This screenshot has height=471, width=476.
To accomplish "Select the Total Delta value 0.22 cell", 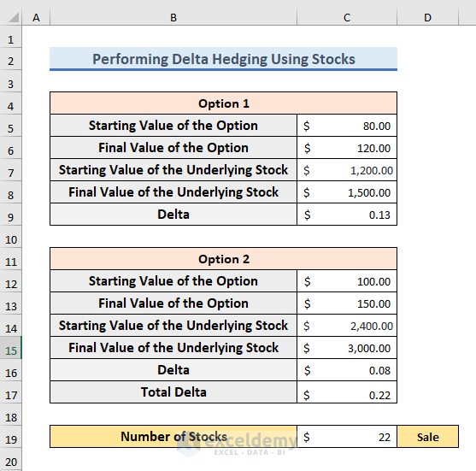I will pyautogui.click(x=347, y=392).
